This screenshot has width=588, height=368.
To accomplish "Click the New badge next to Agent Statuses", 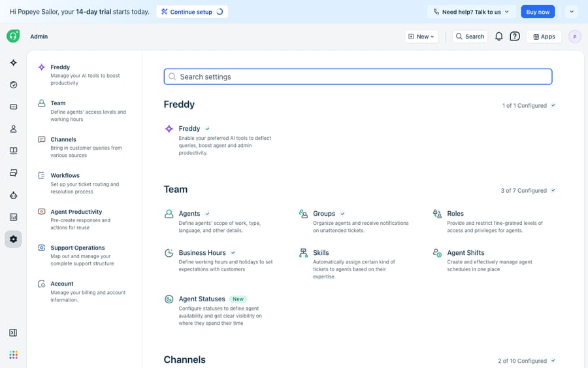I will [x=238, y=299].
